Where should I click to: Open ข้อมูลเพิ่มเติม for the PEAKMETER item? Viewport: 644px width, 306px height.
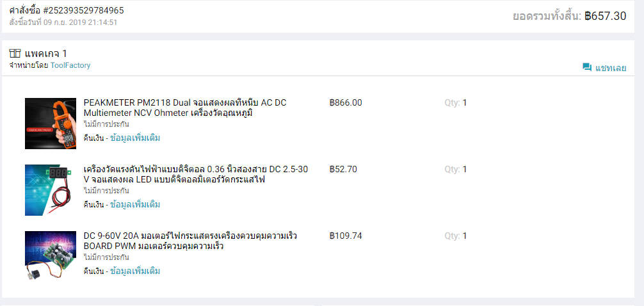coord(135,138)
